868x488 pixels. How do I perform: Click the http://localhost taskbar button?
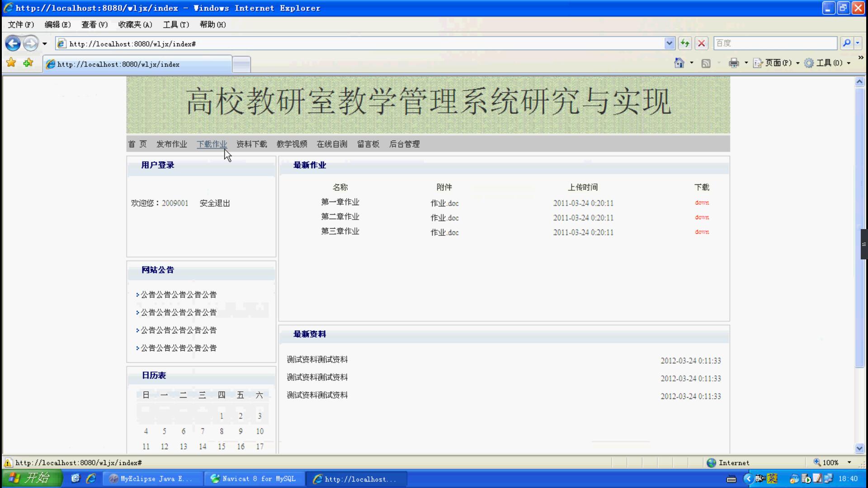pos(356,479)
